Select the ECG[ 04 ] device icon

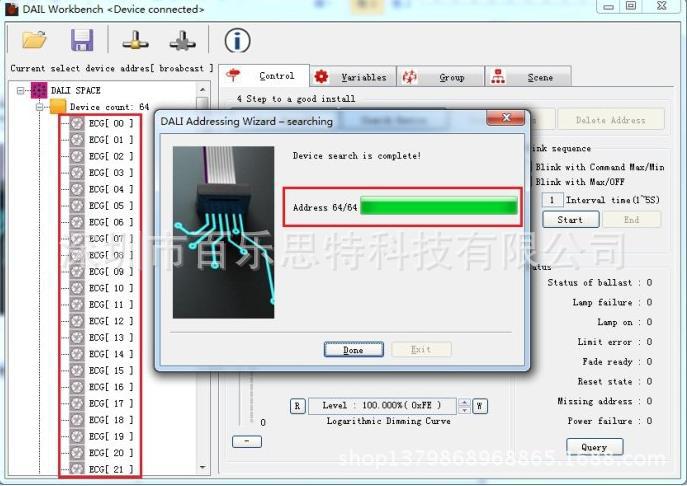pyautogui.click(x=77, y=189)
